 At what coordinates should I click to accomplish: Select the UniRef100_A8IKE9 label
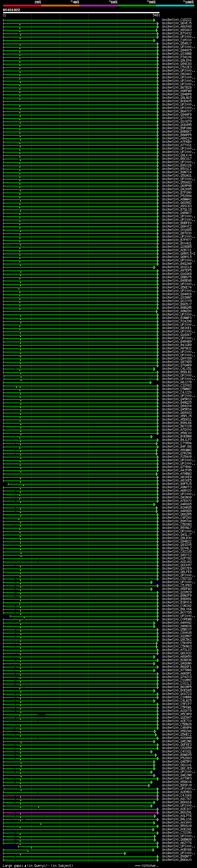pos(177,477)
